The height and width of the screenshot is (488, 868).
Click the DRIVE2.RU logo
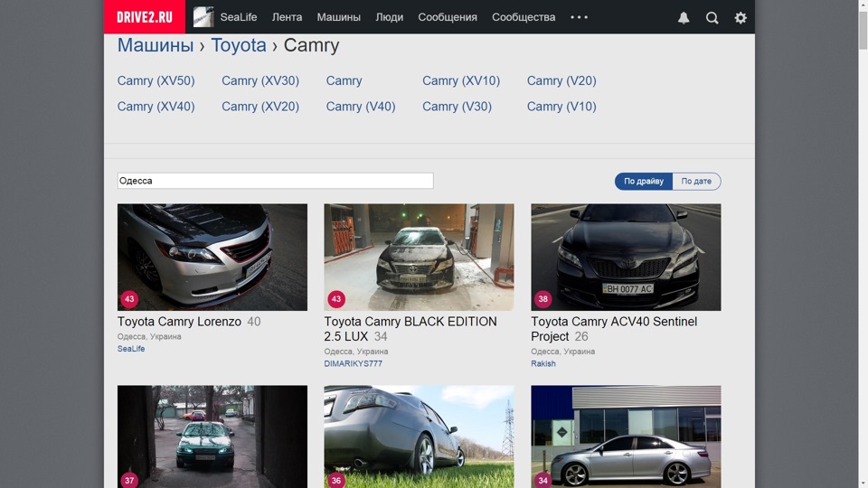[145, 17]
